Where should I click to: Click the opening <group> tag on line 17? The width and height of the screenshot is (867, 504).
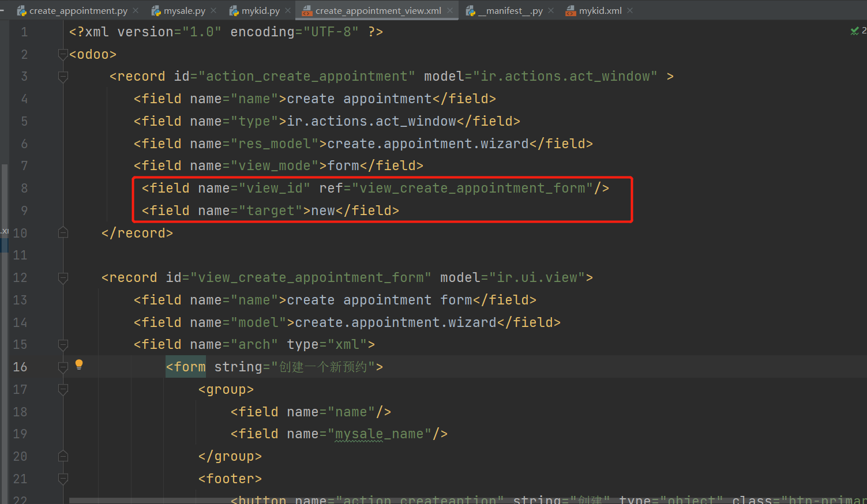[x=226, y=389]
